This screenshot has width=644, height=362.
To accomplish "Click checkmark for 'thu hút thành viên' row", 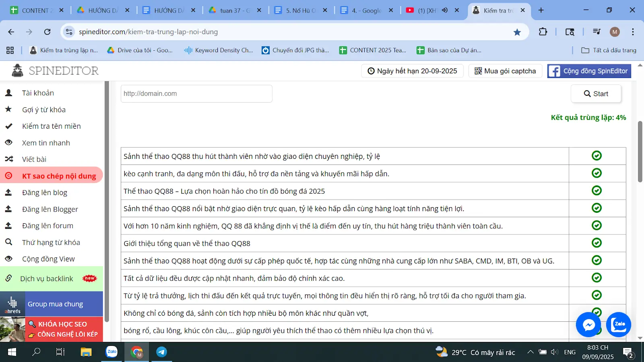I will click(x=597, y=156).
